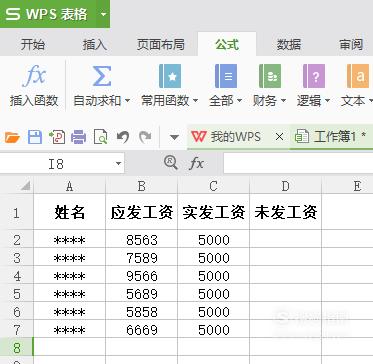Select empty cell D2 under 未发工资
Screen dimensions: 373x364
pos(285,239)
